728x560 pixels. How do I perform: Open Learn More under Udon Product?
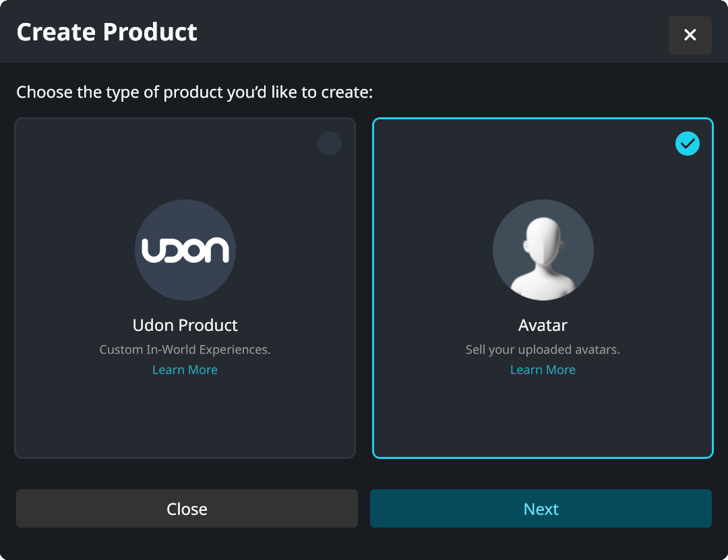tap(185, 369)
